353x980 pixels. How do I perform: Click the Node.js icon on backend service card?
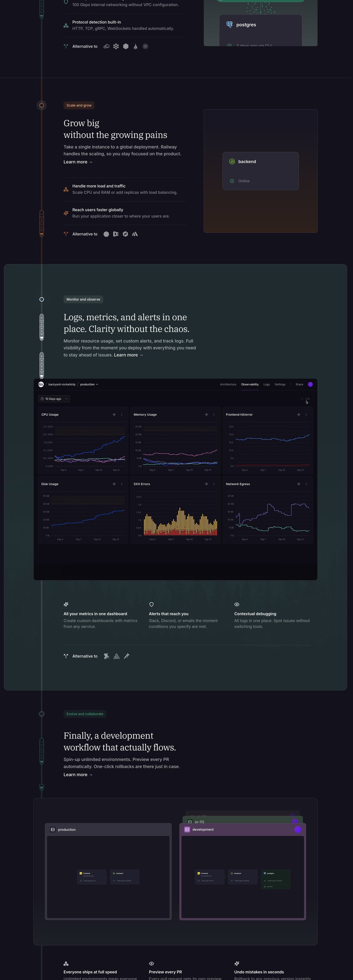point(232,162)
